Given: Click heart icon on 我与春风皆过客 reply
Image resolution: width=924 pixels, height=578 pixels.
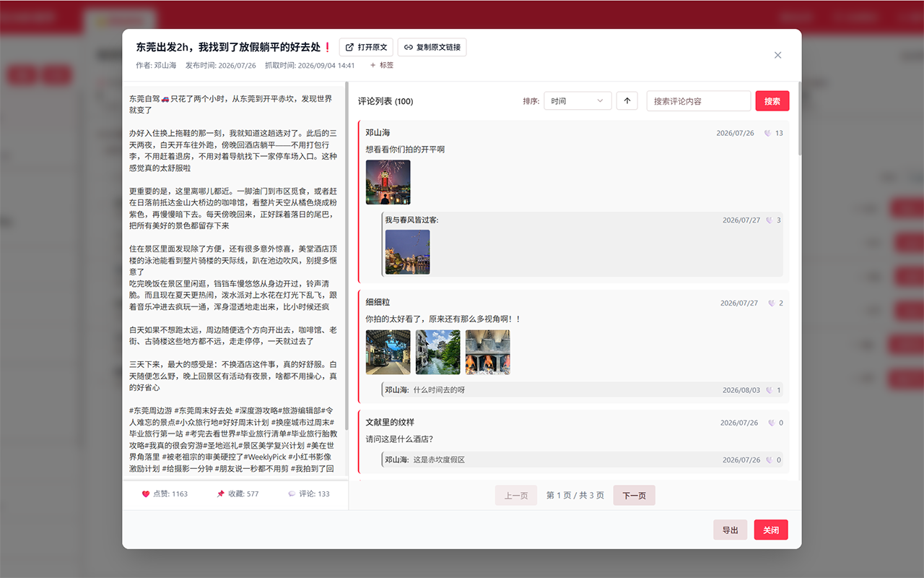Looking at the screenshot, I should (x=769, y=220).
